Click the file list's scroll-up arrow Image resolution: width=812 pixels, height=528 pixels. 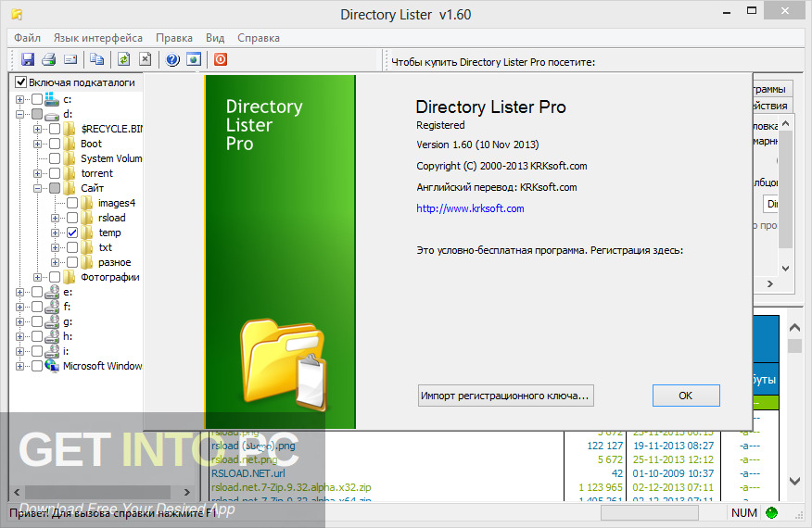[794, 327]
